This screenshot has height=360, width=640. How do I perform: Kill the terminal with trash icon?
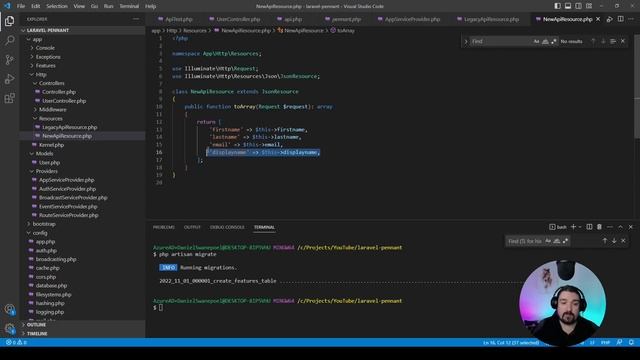(x=599, y=227)
